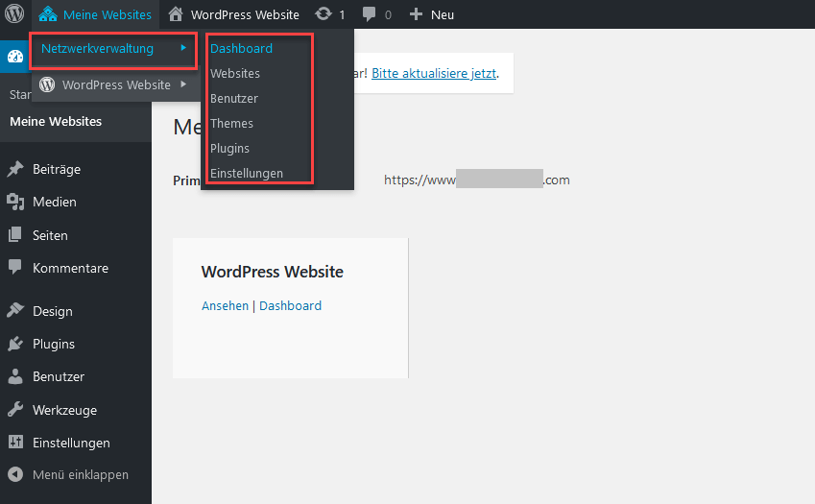Click the Ansehen link in site card
Screen dimensions: 815x504
click(225, 305)
